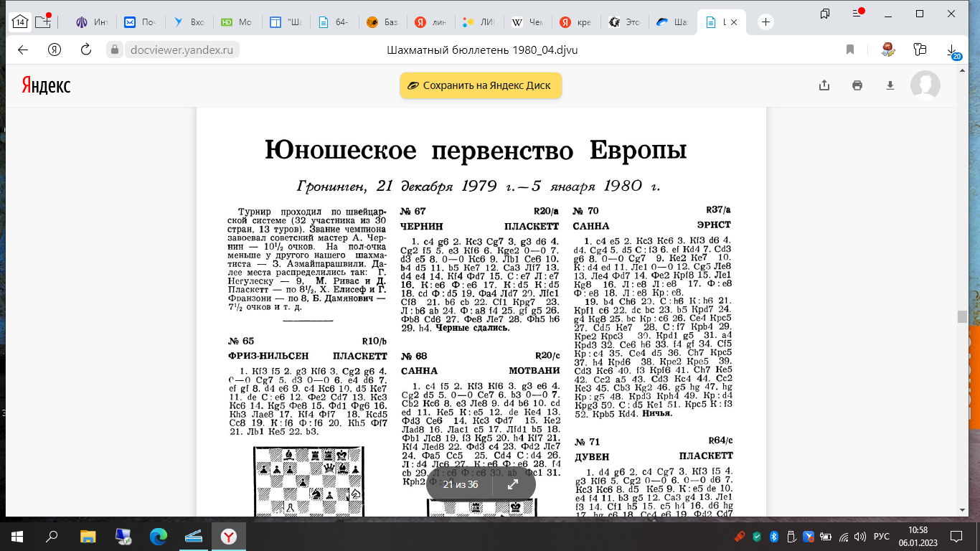Click the Bluetooth tray icon
This screenshot has height=551, width=980.
(x=775, y=537)
